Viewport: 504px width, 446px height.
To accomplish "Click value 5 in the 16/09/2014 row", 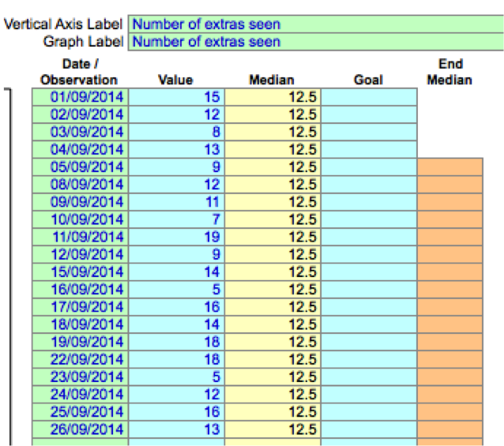I will (x=176, y=290).
